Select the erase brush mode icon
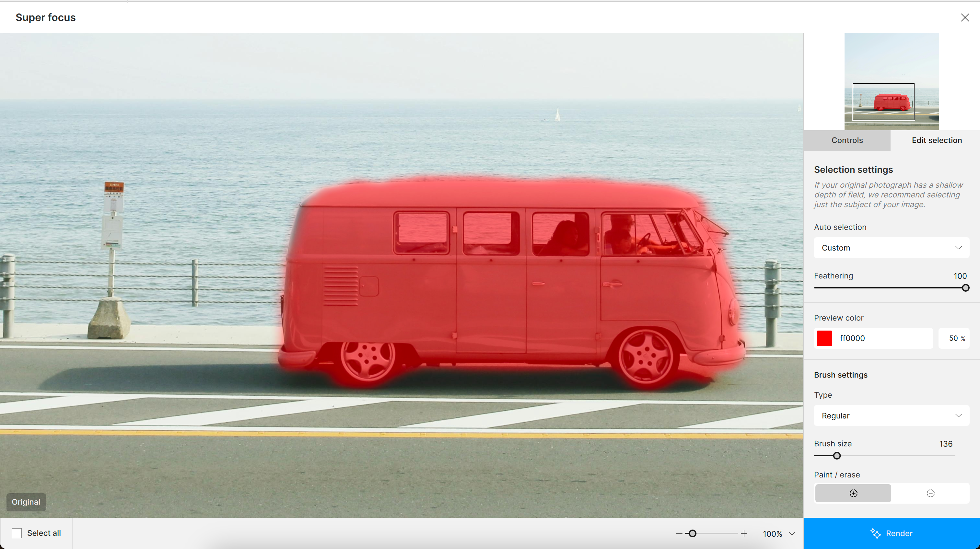 pyautogui.click(x=930, y=493)
